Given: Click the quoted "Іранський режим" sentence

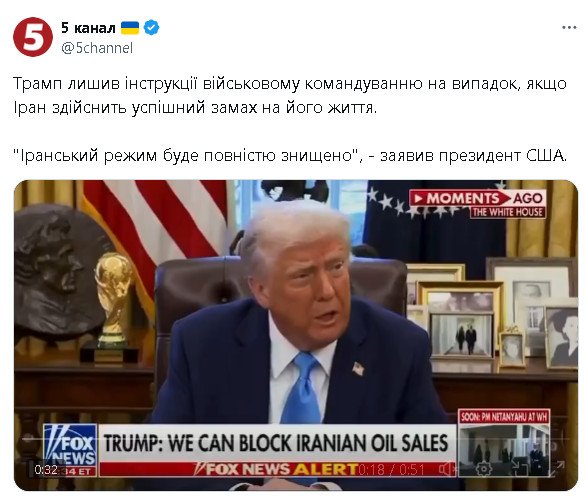Looking at the screenshot, I should coord(290,156).
